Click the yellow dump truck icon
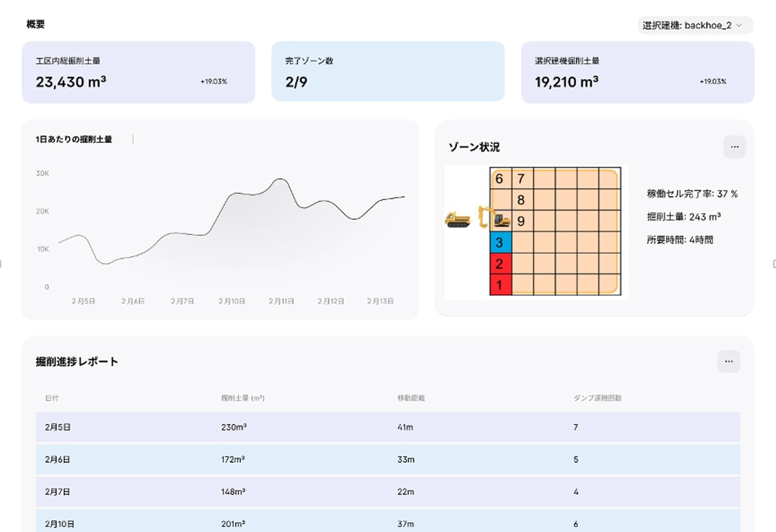The width and height of the screenshot is (776, 532). 457,219
